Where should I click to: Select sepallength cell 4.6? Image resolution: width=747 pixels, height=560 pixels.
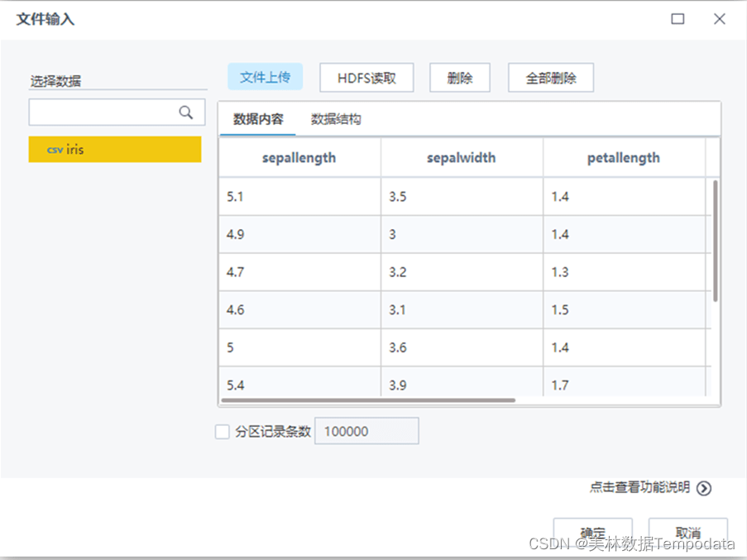[x=299, y=309]
